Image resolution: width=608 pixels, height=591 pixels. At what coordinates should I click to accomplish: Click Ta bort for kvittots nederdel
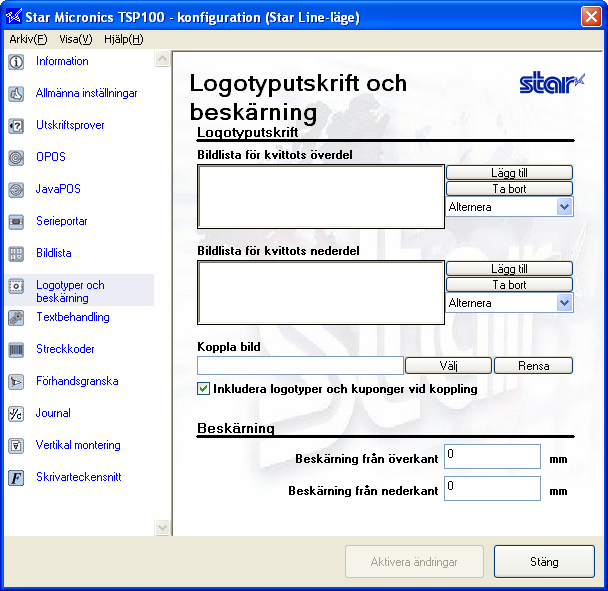tap(509, 285)
